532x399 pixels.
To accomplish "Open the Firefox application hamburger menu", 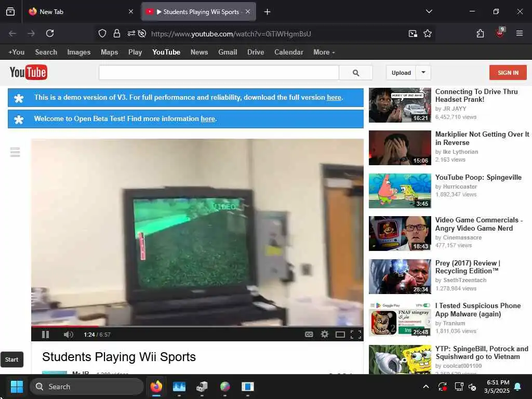I will pos(520,33).
